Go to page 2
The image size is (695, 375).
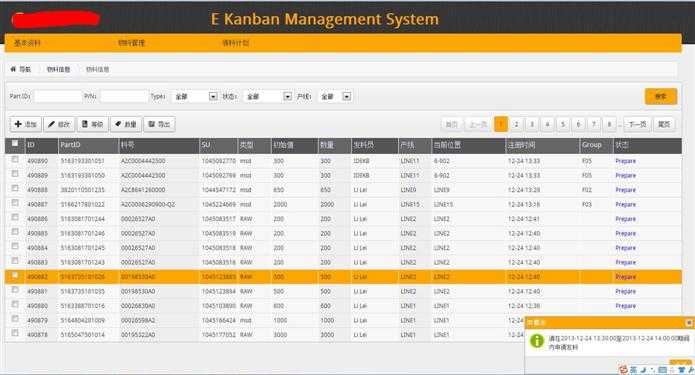[x=516, y=124]
